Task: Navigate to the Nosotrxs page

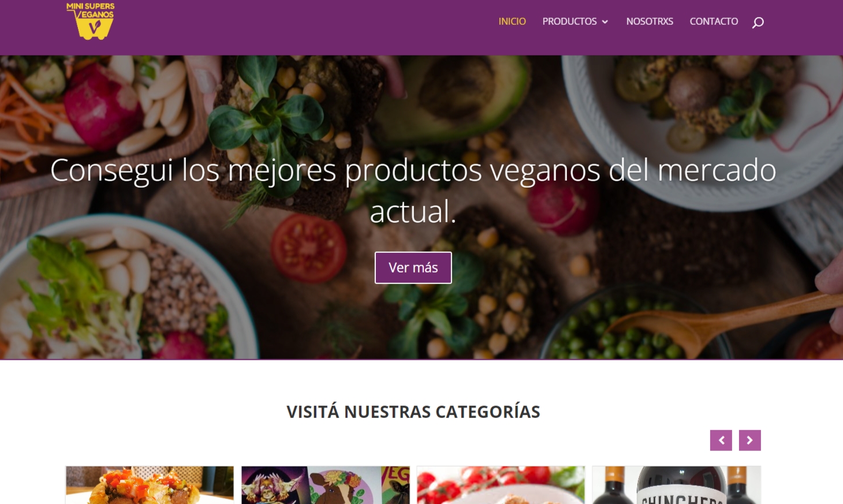Action: [x=650, y=21]
